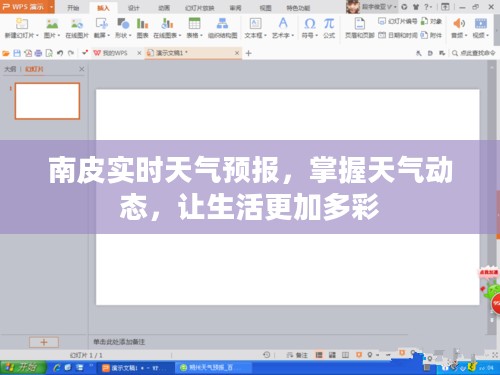500x375 pixels.
Task: Switch to the 设计 ribbon tab
Action: 134,8
